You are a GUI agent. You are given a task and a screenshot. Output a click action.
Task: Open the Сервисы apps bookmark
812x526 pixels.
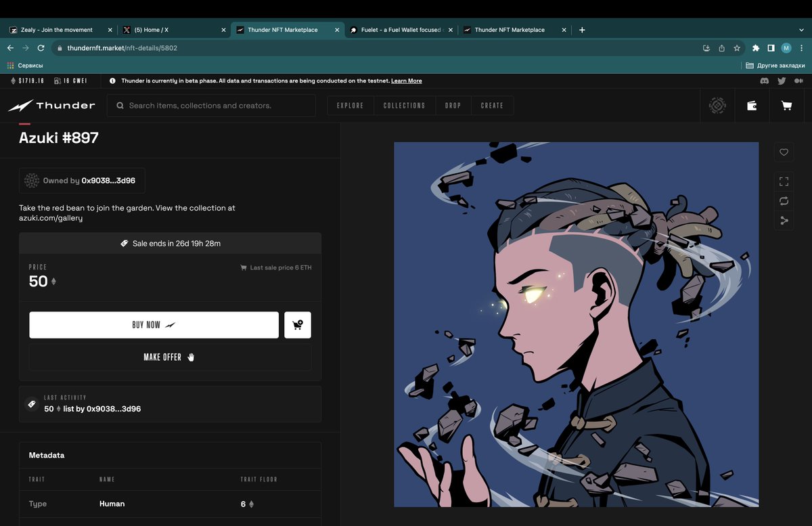point(25,66)
